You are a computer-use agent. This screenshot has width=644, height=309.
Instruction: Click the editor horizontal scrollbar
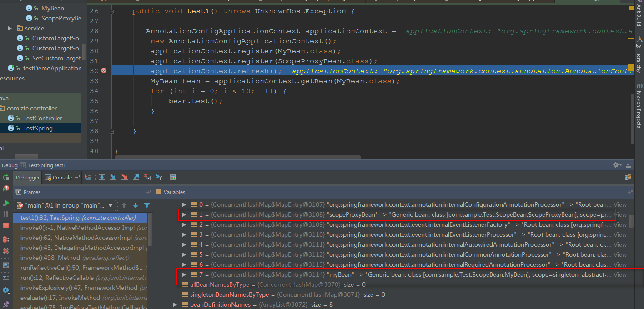[238, 157]
